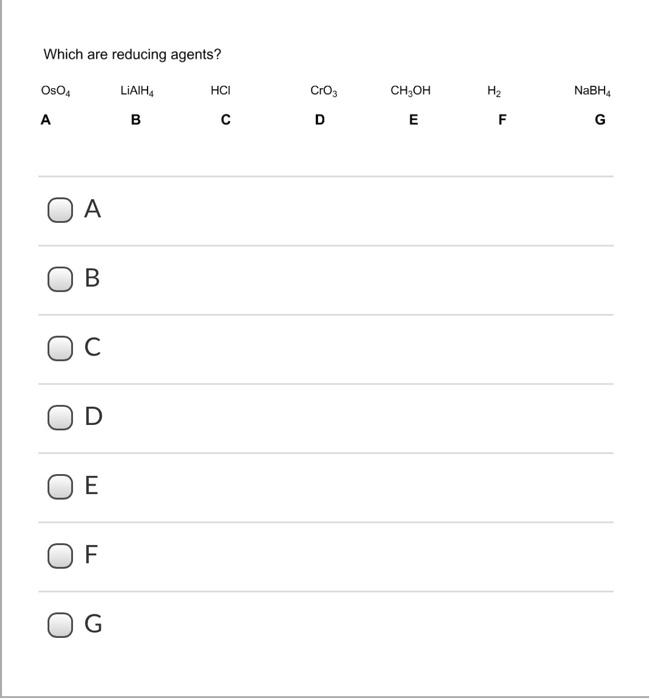Enable the checkbox for option F

pos(60,556)
